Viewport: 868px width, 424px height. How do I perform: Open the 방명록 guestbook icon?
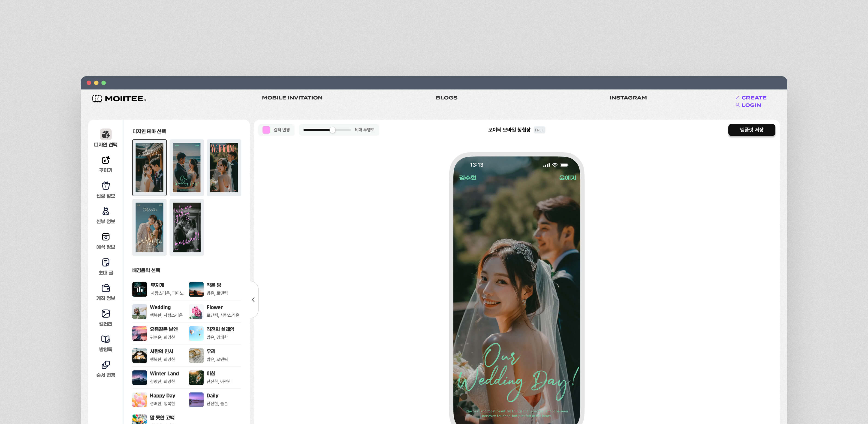point(105,339)
